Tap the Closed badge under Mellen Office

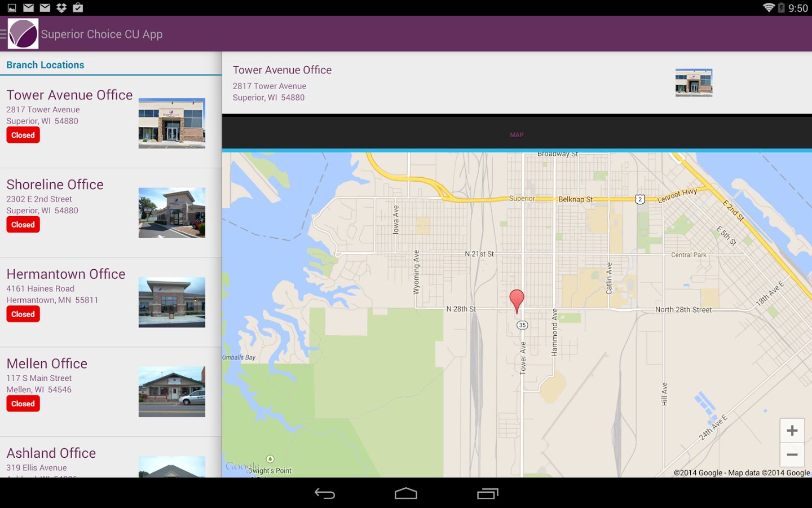point(23,404)
